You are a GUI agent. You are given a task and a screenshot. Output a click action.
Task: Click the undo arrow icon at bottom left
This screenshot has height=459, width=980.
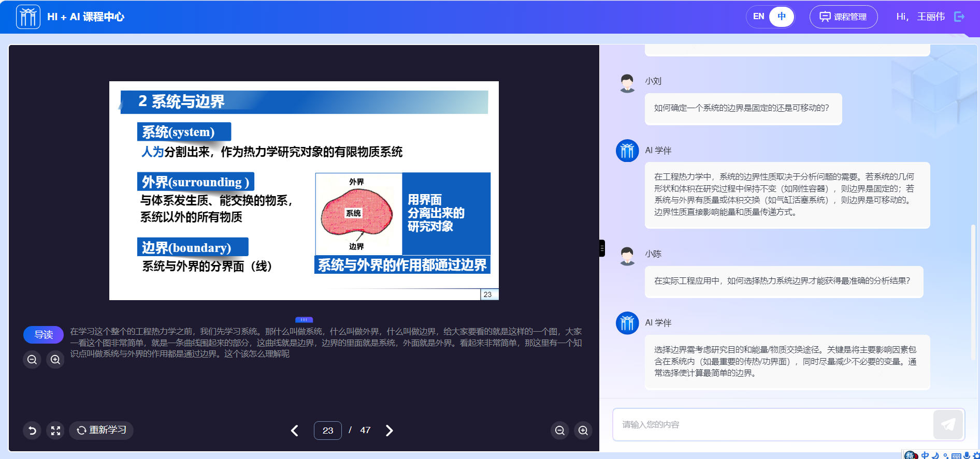tap(32, 431)
